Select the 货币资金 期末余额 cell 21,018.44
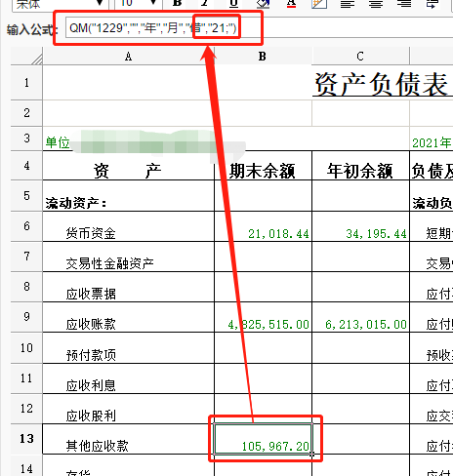The height and width of the screenshot is (476, 453). click(x=263, y=226)
